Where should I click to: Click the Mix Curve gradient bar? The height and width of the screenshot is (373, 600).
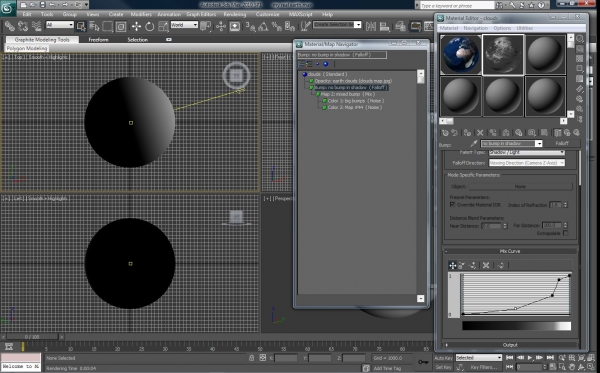(516, 326)
